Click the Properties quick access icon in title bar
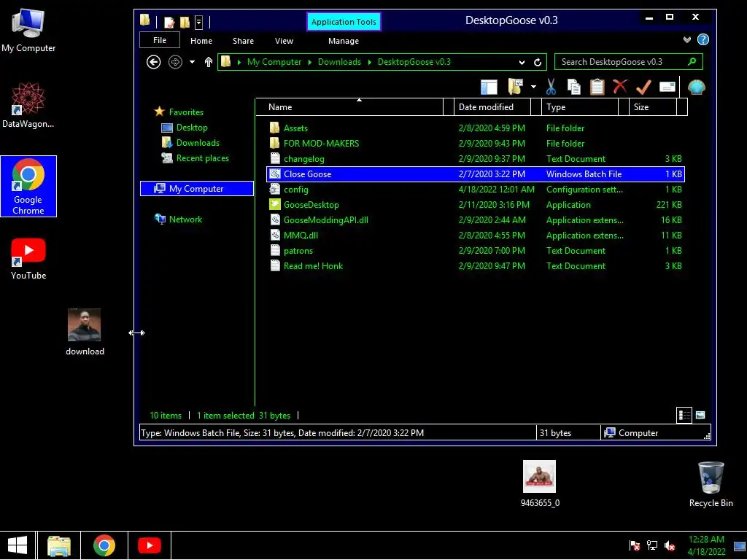Viewport: 747px width, 560px height. click(x=169, y=22)
